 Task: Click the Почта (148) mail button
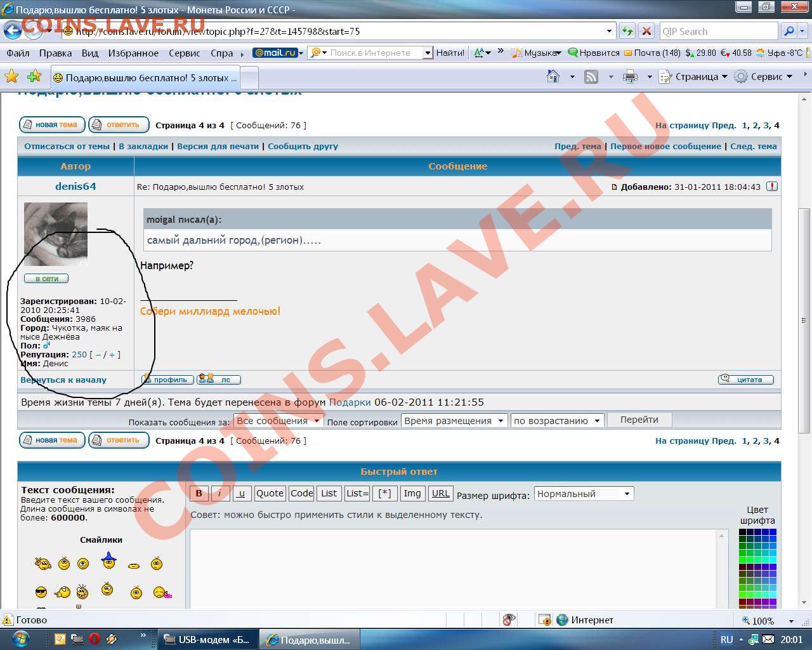click(x=652, y=53)
